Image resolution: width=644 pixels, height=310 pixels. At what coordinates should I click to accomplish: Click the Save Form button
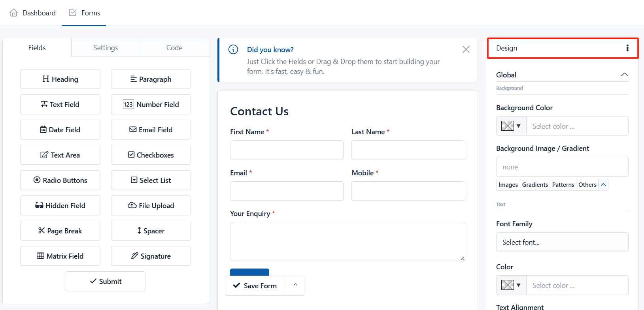tap(255, 286)
